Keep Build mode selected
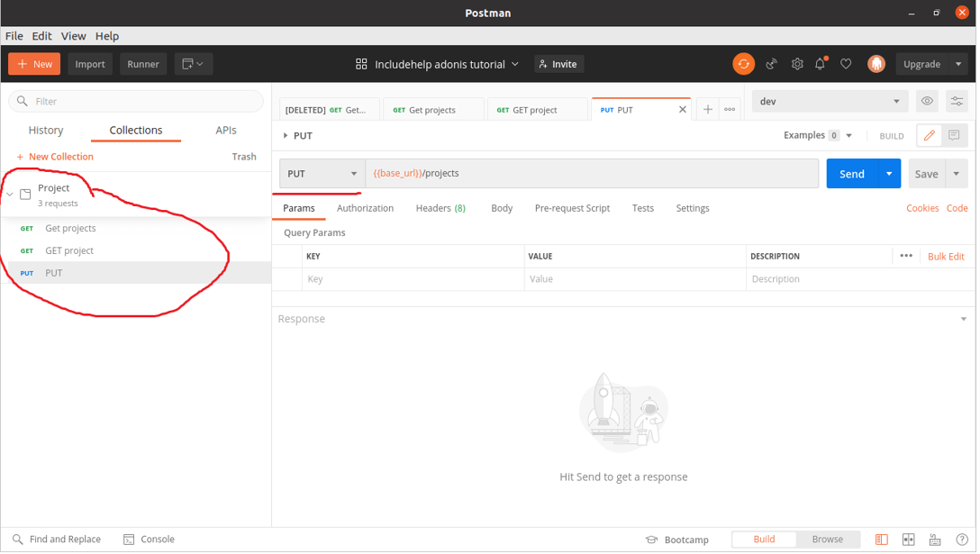This screenshot has width=980, height=554. coord(763,539)
